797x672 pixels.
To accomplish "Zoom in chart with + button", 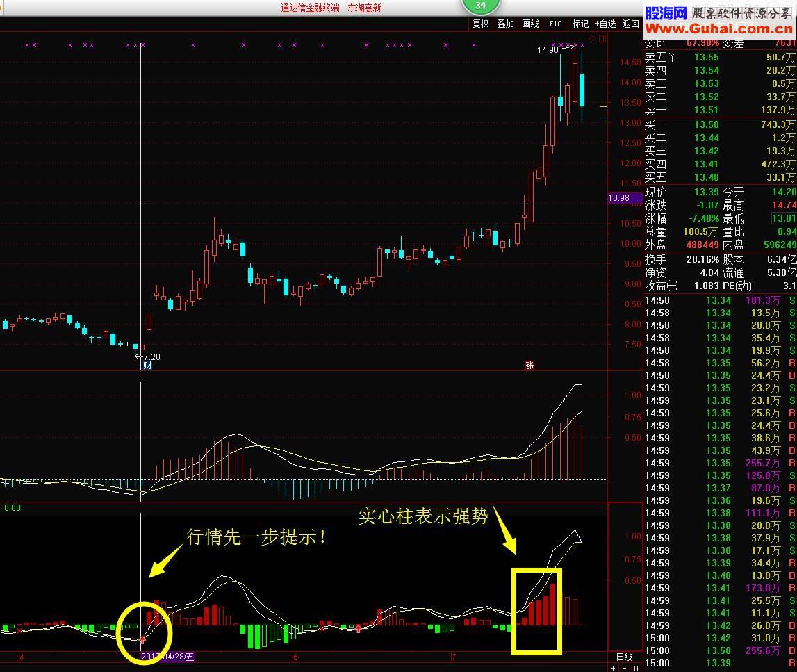I will tap(614, 668).
